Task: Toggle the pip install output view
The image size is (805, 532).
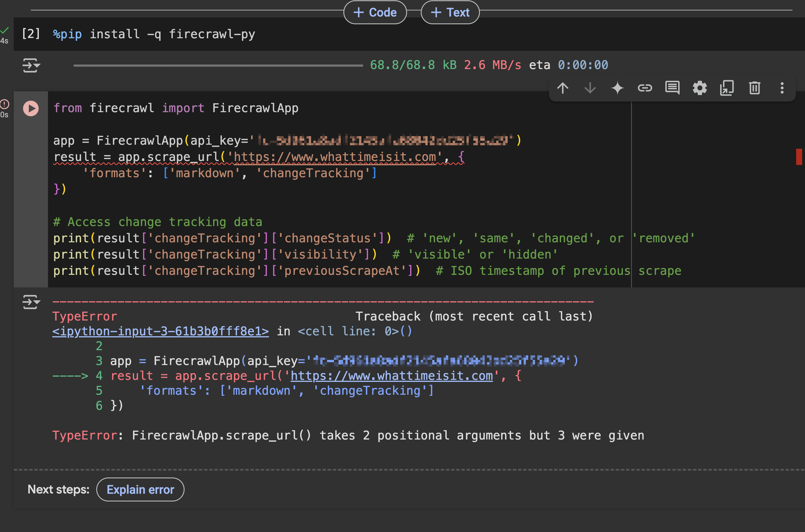Action: pos(31,65)
